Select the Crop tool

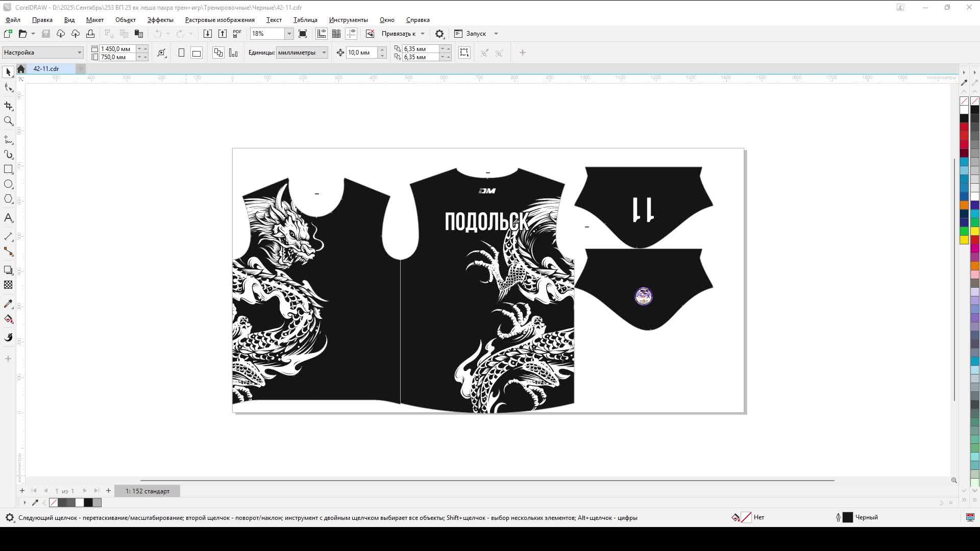coord(8,106)
